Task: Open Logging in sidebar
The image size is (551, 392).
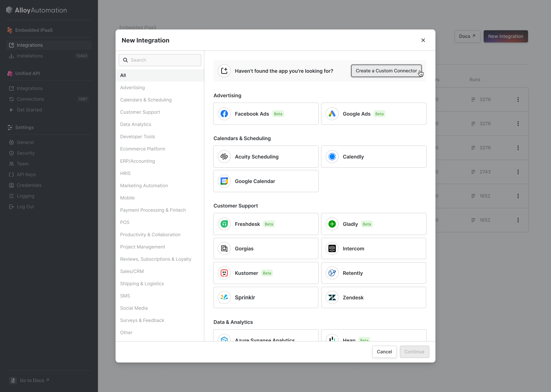Action: [x=49, y=196]
